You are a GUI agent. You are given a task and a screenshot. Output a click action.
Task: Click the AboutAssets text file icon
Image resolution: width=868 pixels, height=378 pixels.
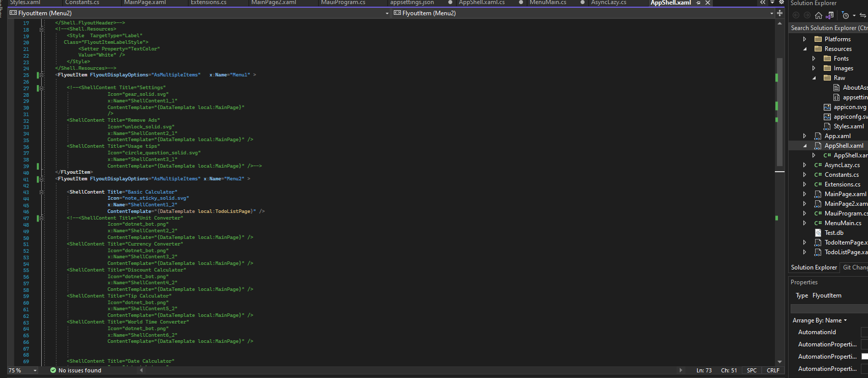click(836, 88)
